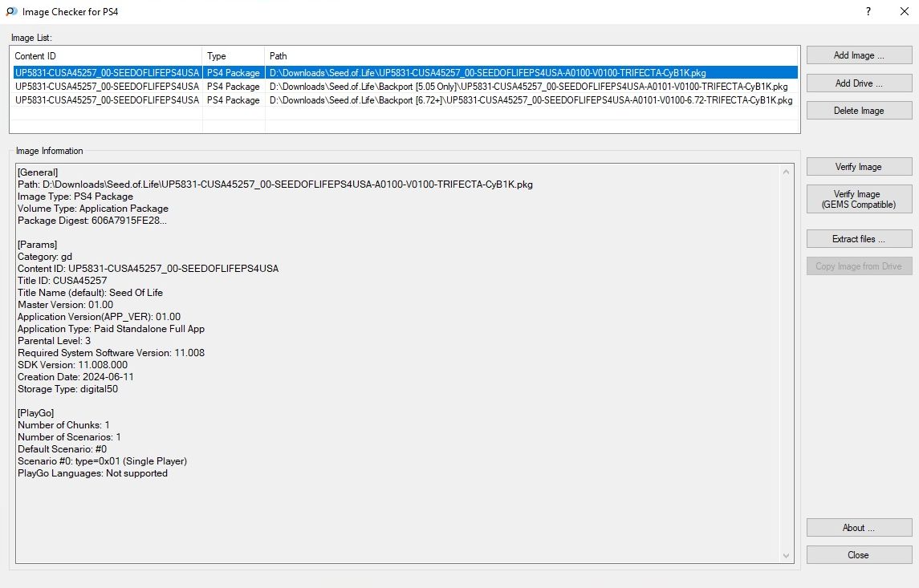Click the [General] section heading

click(38, 172)
